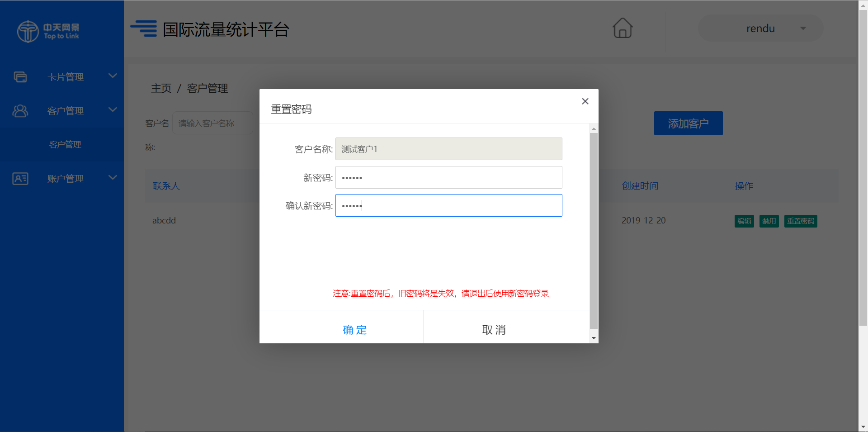Collapse the 客户管理 menu chevron
The image size is (868, 432).
(113, 109)
